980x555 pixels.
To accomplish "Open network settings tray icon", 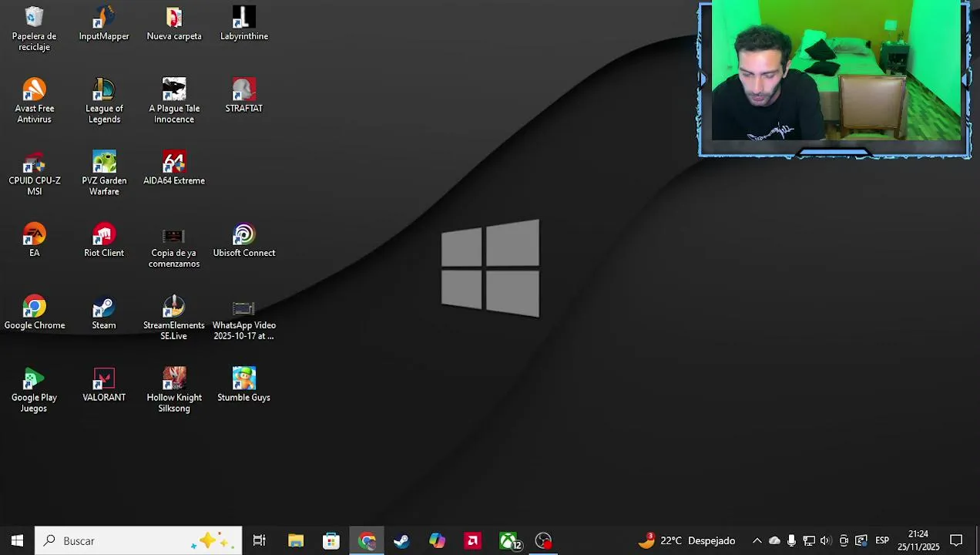I will (809, 540).
